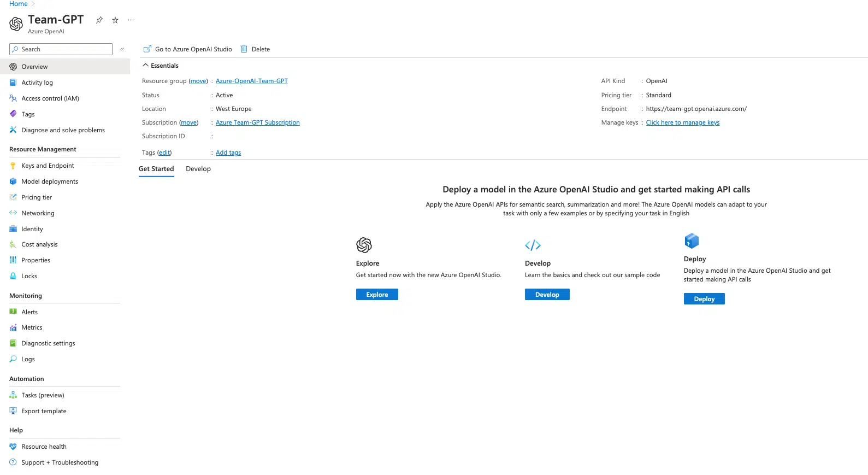Pin the Team-GPT resource to dashboard

(x=99, y=20)
